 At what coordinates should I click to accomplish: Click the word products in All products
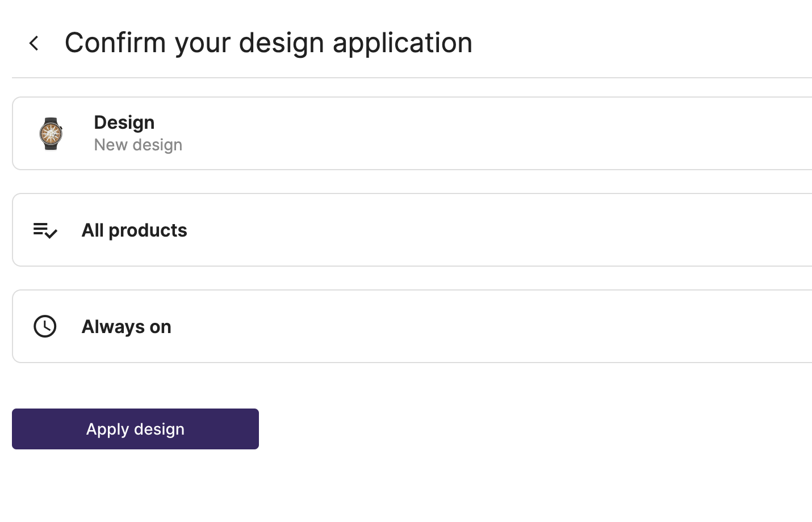148,231
